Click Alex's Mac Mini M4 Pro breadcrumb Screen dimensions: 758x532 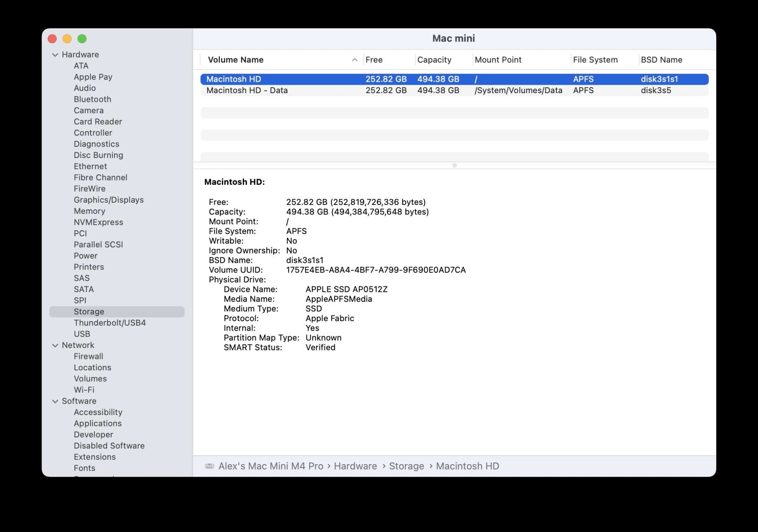click(271, 466)
